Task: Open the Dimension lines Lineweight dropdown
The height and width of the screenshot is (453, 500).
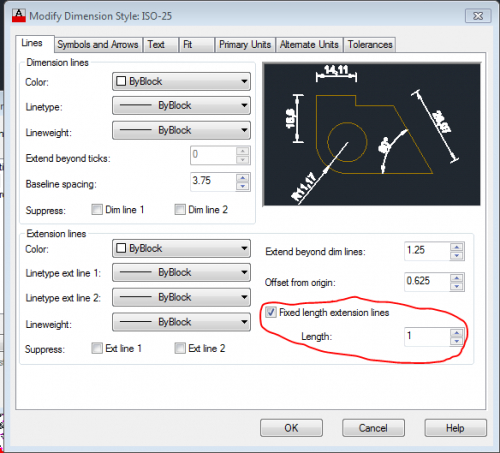Action: (x=181, y=130)
